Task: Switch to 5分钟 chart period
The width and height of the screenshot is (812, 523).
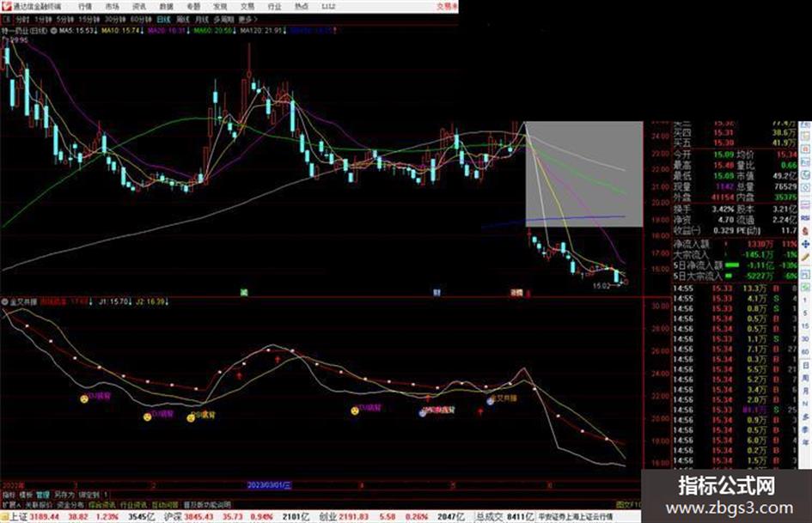Action: (65, 20)
